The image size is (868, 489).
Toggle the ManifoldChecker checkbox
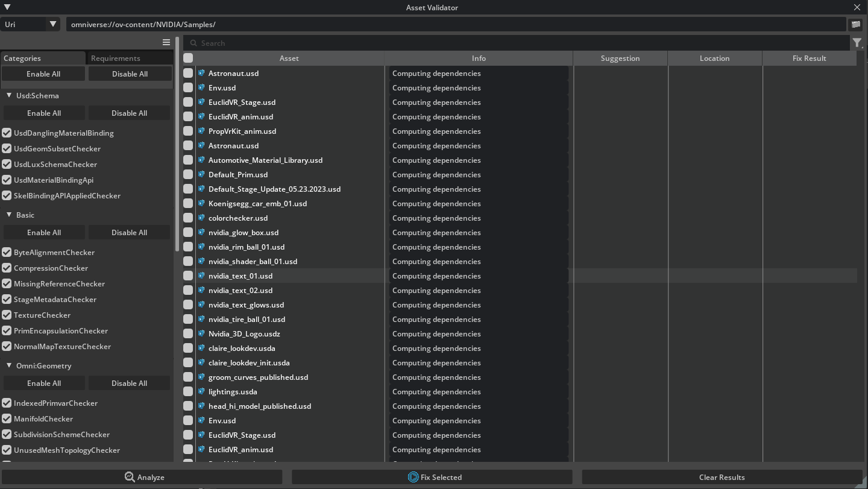point(7,418)
